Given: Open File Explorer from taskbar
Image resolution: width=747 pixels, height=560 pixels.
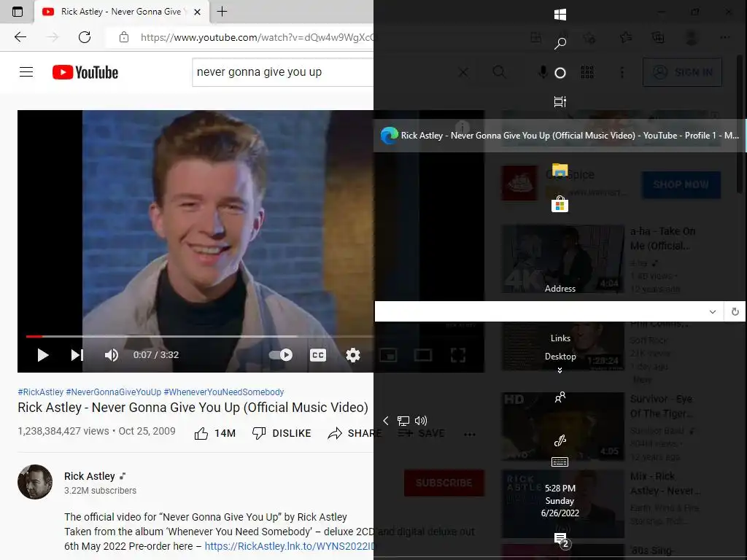Looking at the screenshot, I should (x=560, y=170).
